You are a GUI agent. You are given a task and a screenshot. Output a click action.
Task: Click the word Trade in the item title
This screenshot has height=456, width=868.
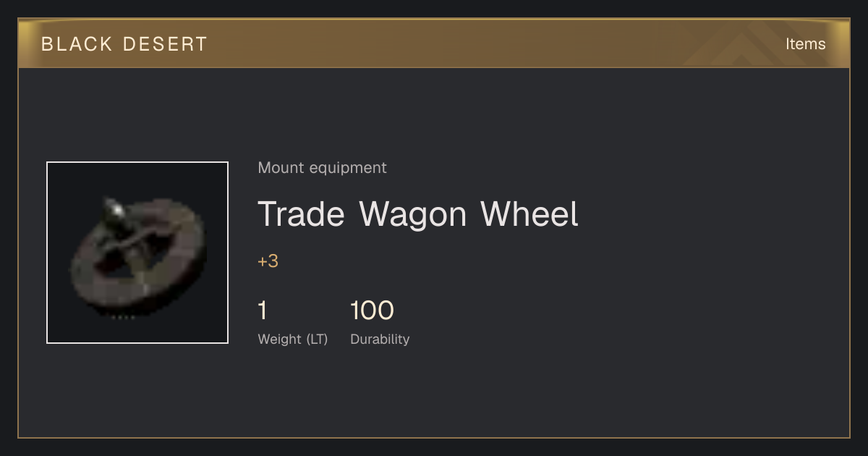pyautogui.click(x=302, y=214)
